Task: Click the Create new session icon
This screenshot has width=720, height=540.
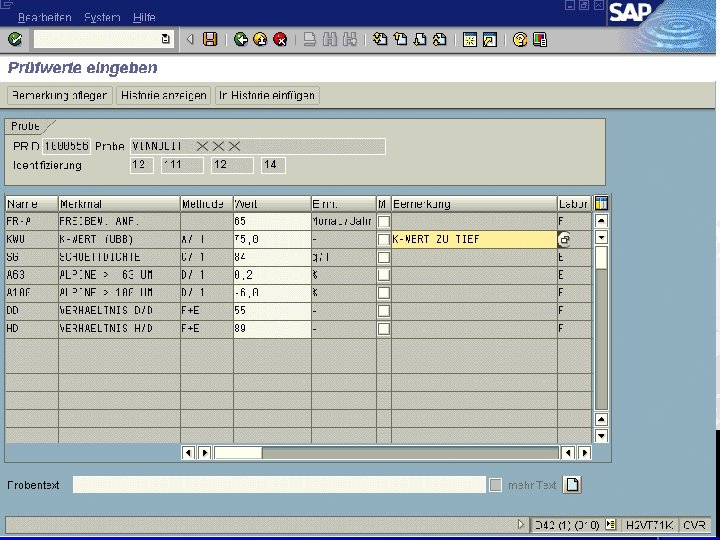Action: pyautogui.click(x=470, y=39)
